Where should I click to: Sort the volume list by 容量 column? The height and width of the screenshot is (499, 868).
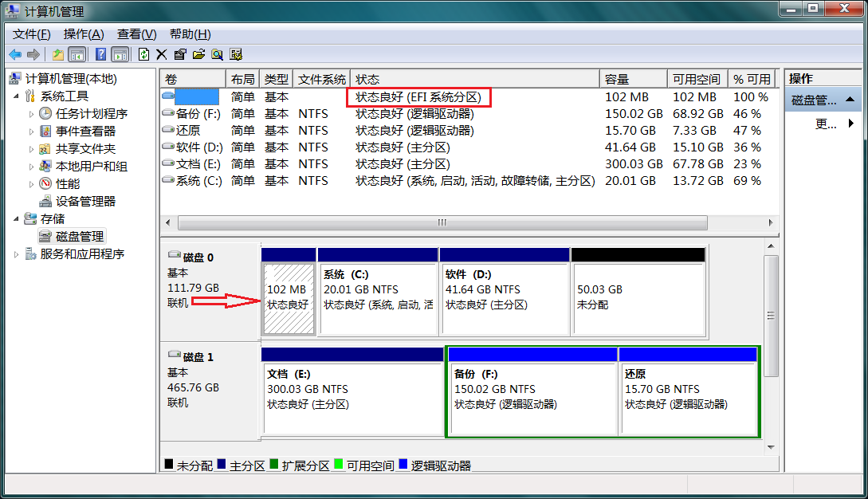click(x=632, y=79)
